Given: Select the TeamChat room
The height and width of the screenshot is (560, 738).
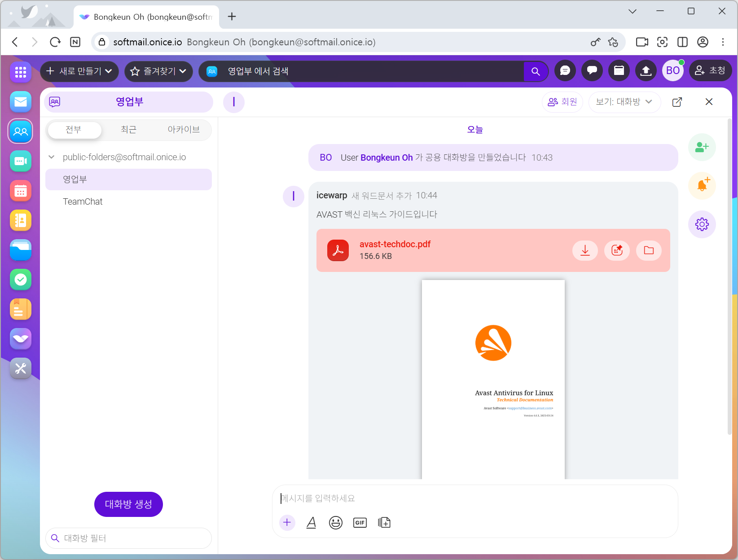Looking at the screenshot, I should coord(83,201).
